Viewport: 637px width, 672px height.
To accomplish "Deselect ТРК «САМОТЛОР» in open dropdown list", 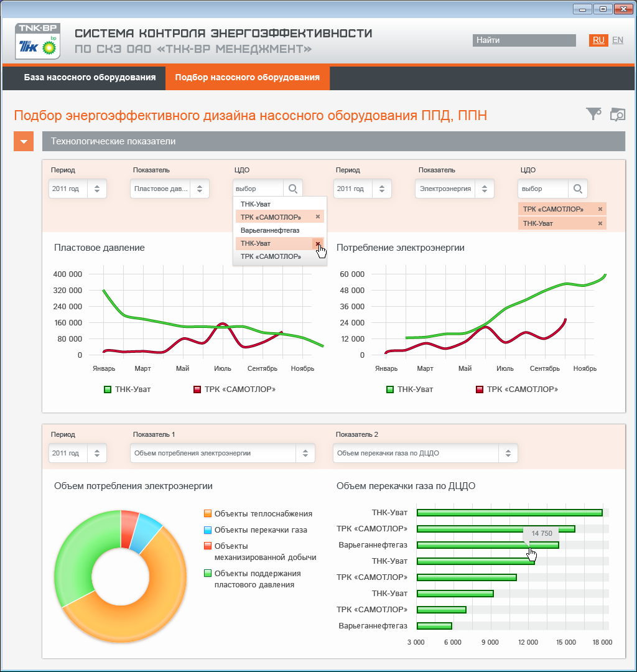I will (318, 217).
